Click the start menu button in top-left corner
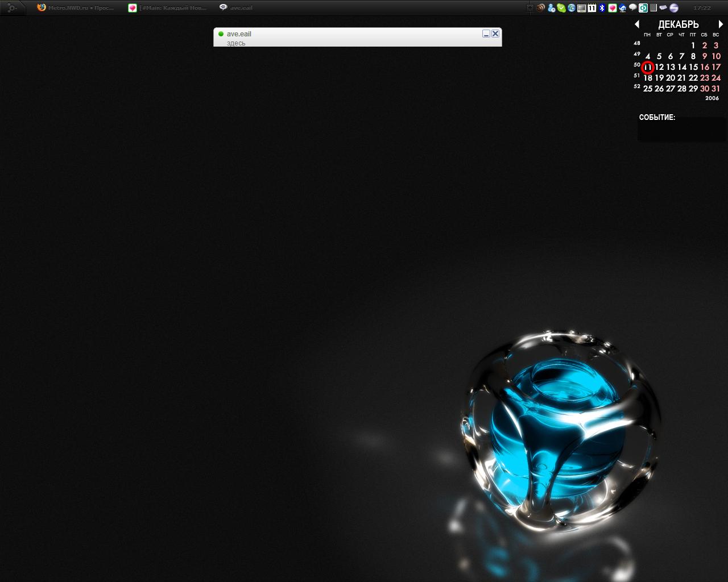Viewport: 728px width, 582px height. tap(11, 8)
